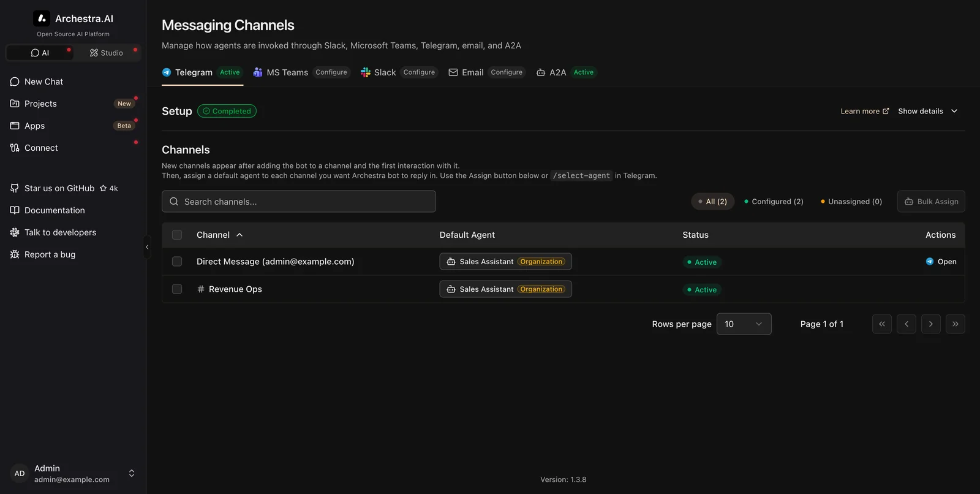Collapse the sidebar with the chevron handle

[147, 247]
